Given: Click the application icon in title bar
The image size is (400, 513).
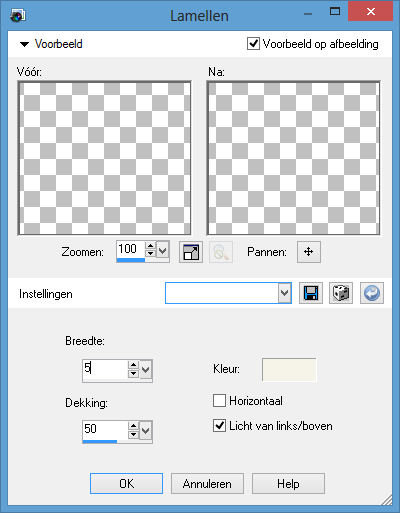Looking at the screenshot, I should [18, 16].
